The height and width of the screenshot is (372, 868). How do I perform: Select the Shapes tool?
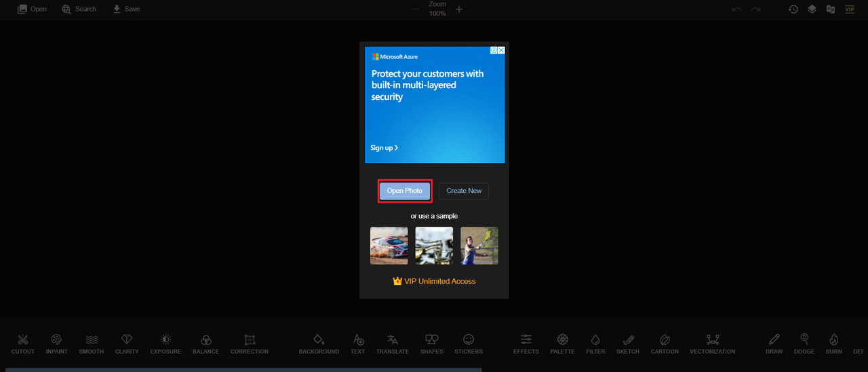[431, 344]
